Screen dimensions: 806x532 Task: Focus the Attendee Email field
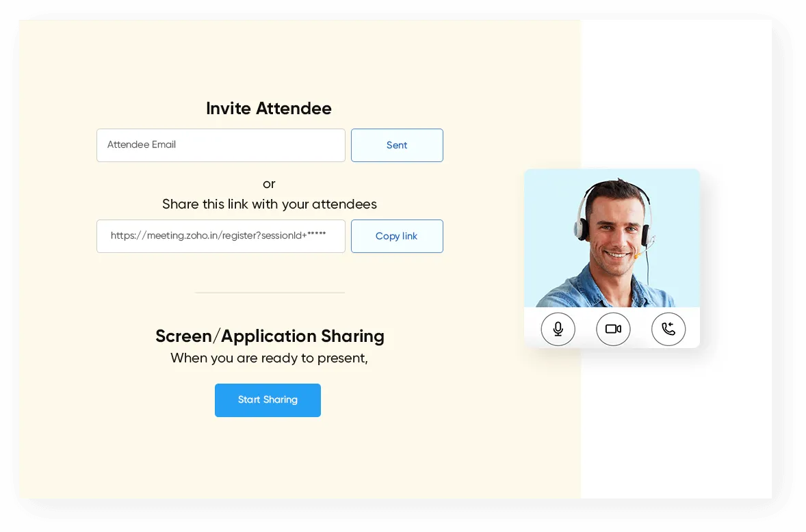click(x=221, y=146)
